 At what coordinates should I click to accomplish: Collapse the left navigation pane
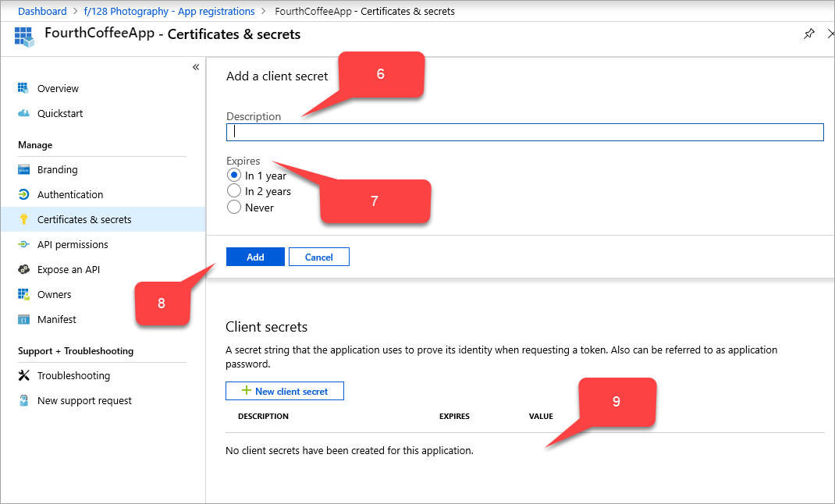pos(196,67)
